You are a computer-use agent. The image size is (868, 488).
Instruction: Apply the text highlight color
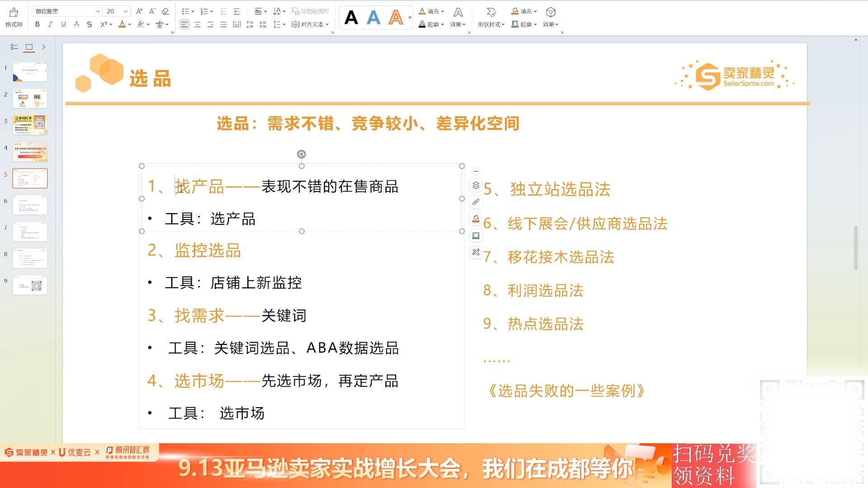pyautogui.click(x=141, y=24)
